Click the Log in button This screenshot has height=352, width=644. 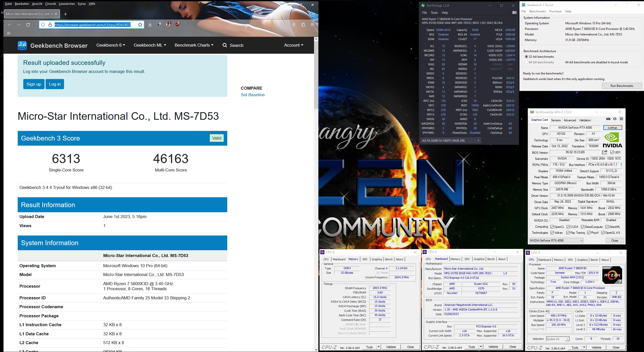[x=55, y=84]
